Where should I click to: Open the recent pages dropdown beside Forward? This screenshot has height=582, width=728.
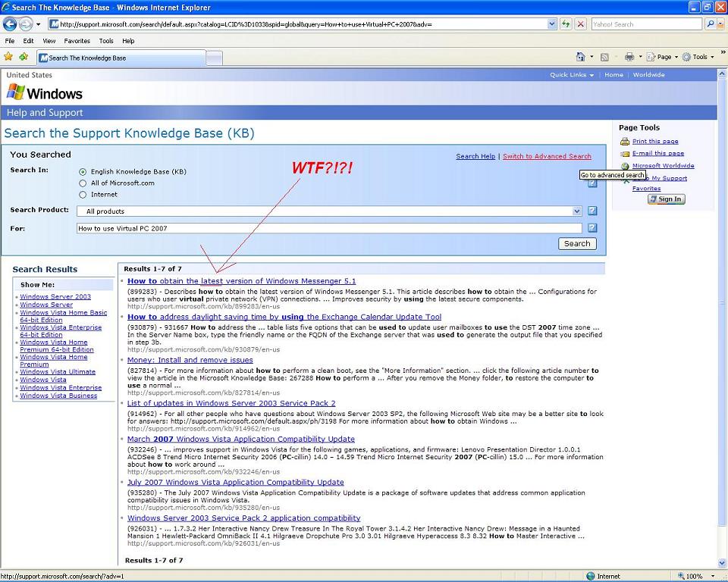pos(38,24)
